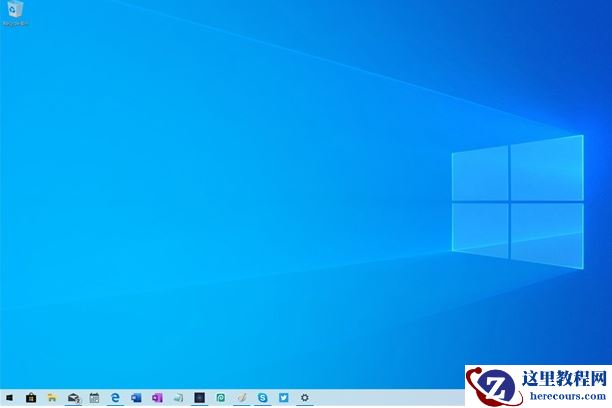Launch Skype from the taskbar
This screenshot has width=612, height=408.
[263, 398]
